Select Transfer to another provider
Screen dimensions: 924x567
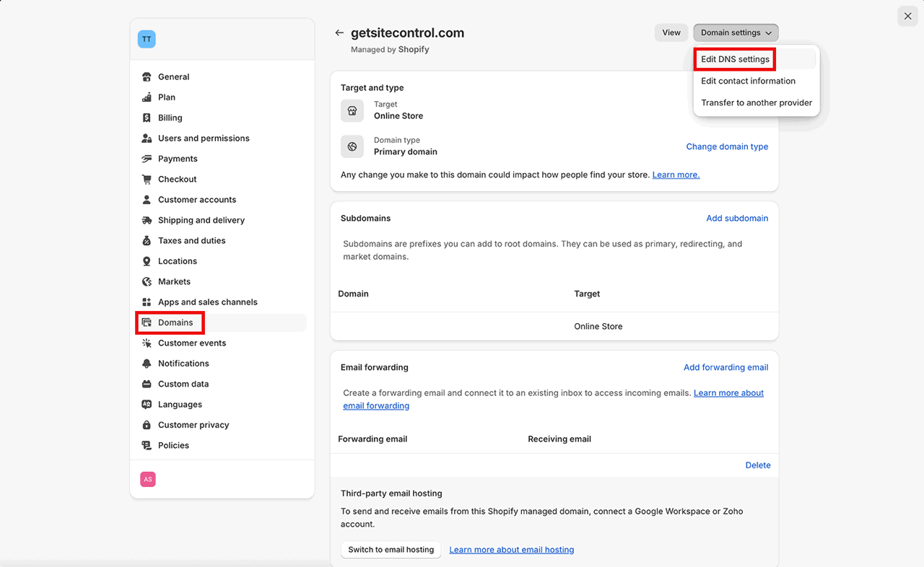pos(757,102)
